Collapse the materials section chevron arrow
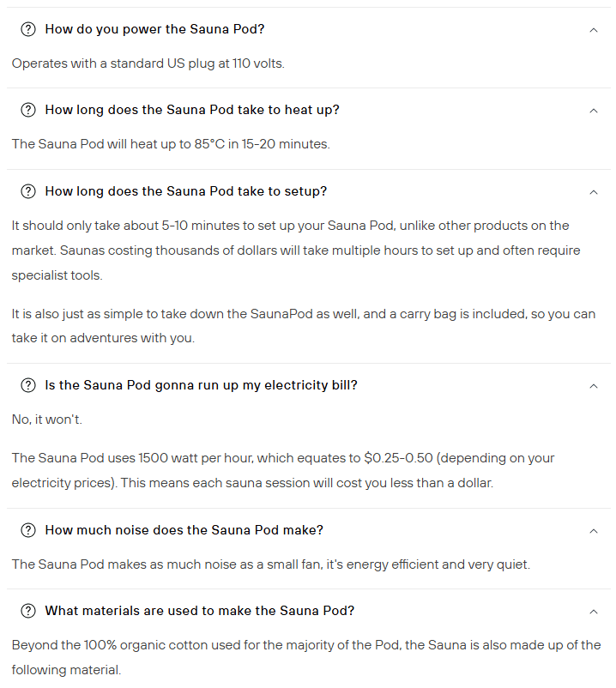616x688 pixels. point(594,612)
